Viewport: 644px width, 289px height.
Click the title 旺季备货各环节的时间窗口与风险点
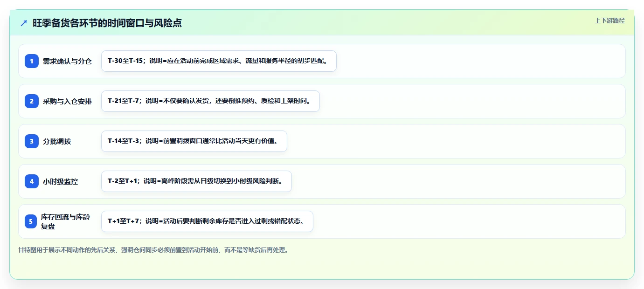(x=107, y=23)
